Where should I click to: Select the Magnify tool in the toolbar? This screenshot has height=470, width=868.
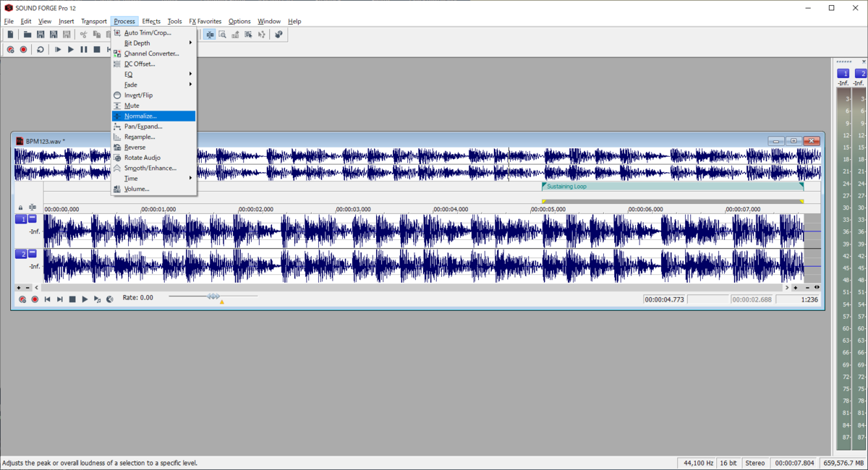(223, 34)
